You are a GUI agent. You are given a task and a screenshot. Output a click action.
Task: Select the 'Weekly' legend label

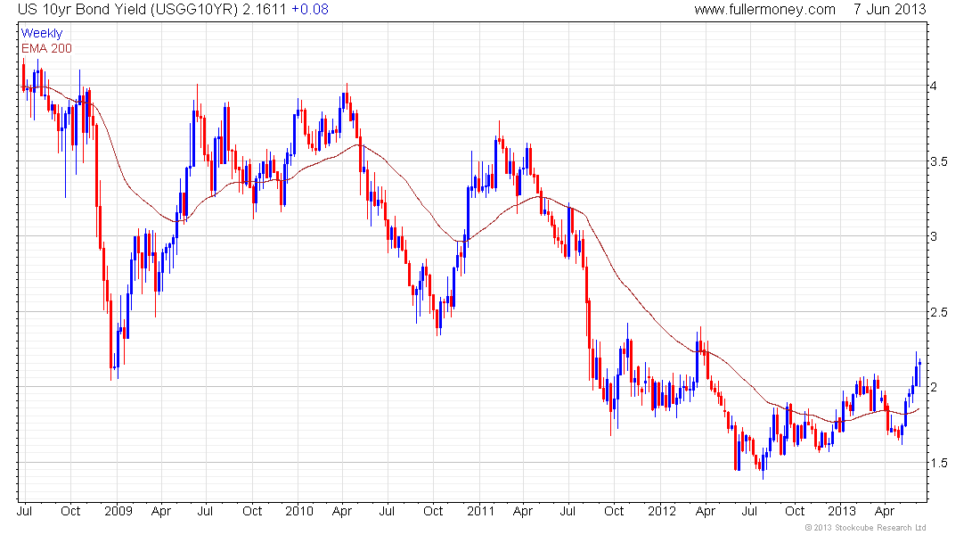[42, 33]
